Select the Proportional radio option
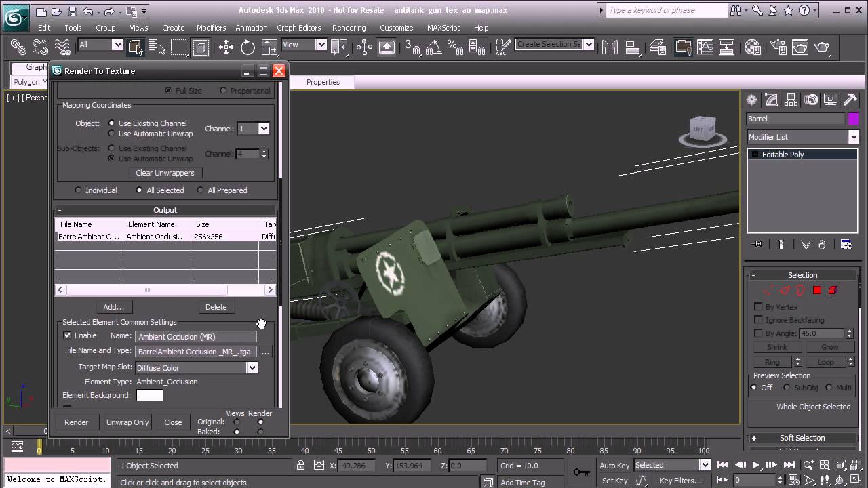The image size is (868, 488). tap(223, 90)
